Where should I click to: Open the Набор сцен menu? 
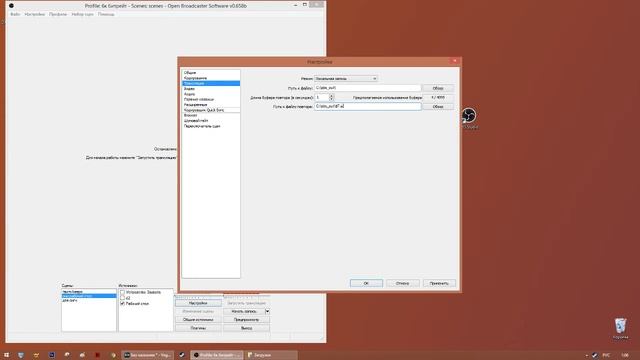pos(82,14)
